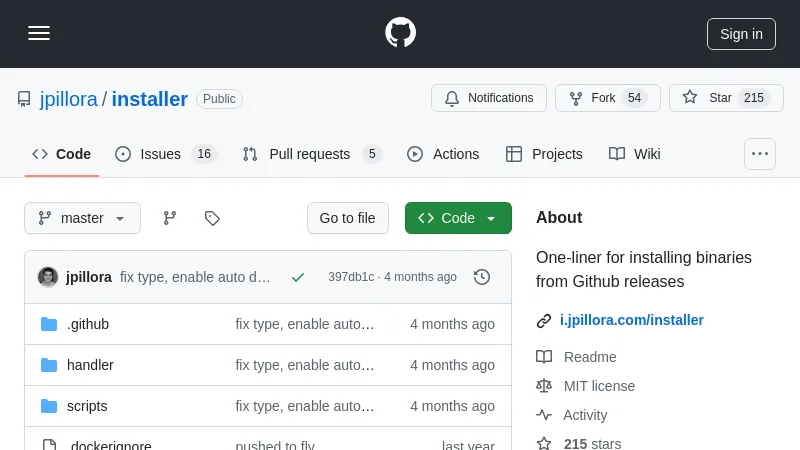The width and height of the screenshot is (800, 450).
Task: Open the MIT license link
Action: point(599,386)
